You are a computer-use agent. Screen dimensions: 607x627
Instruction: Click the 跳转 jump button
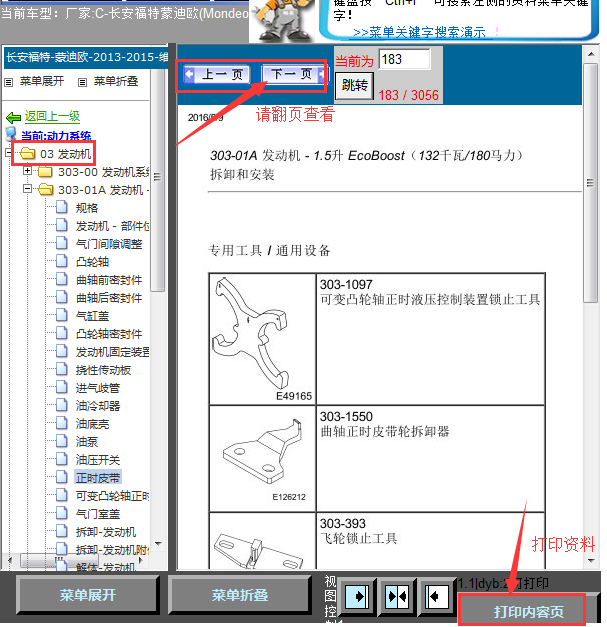354,85
